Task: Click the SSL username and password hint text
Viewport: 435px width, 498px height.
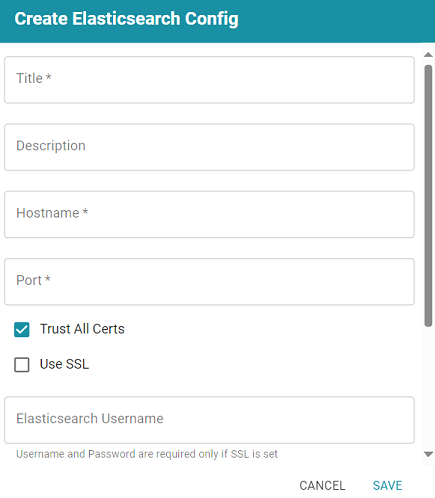Action: tap(147, 454)
